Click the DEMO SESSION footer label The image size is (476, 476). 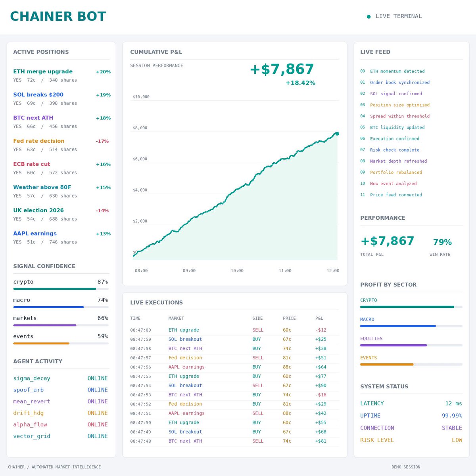pyautogui.click(x=406, y=467)
